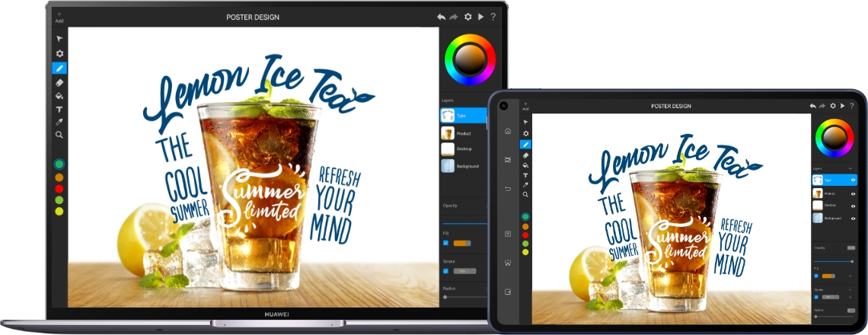Screen dimensions: 868x335
Task: Select the Desktop layer on the laptop
Action: tap(463, 149)
